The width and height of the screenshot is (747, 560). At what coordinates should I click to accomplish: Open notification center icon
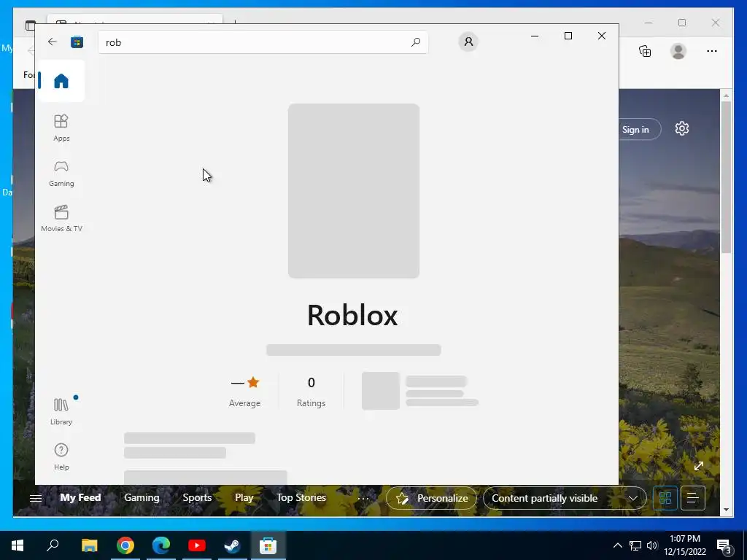724,546
